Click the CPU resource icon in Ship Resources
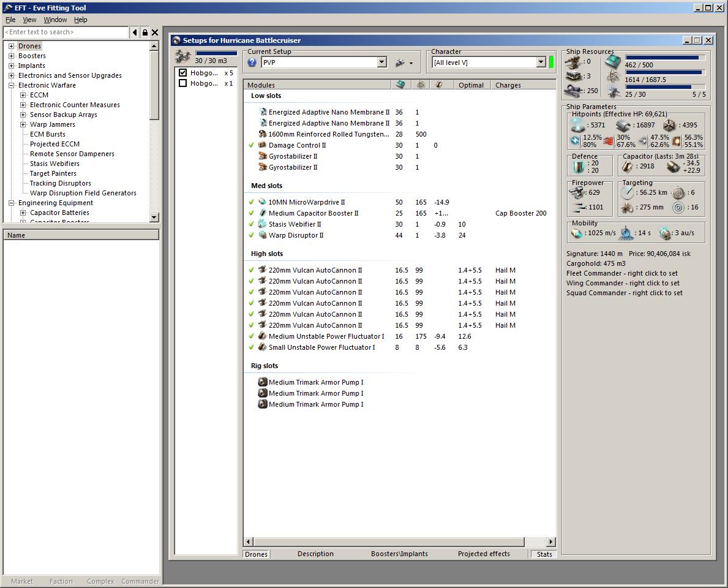 (x=613, y=62)
